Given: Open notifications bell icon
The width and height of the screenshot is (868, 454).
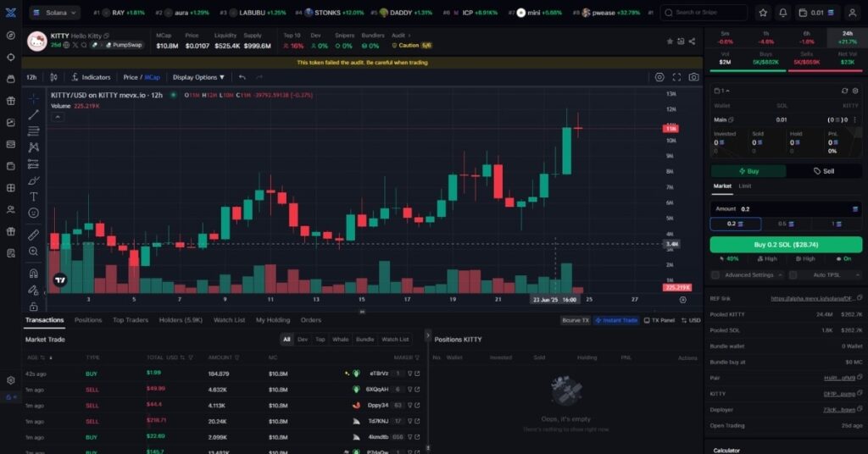Looking at the screenshot, I should pyautogui.click(x=782, y=13).
